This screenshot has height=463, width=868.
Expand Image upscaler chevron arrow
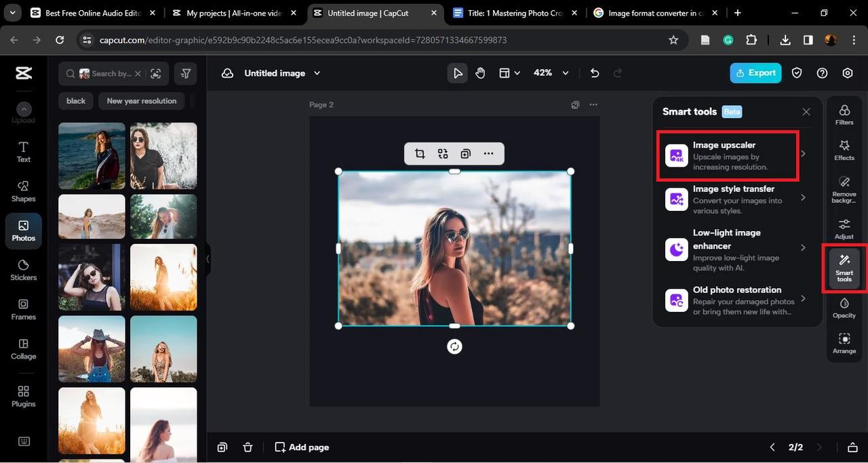(804, 154)
